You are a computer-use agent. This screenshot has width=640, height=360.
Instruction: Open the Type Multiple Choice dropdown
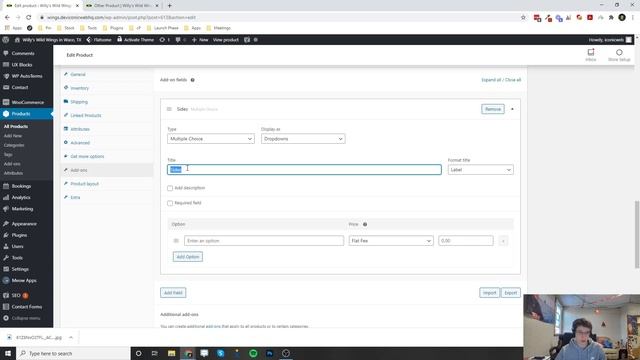[x=211, y=139]
